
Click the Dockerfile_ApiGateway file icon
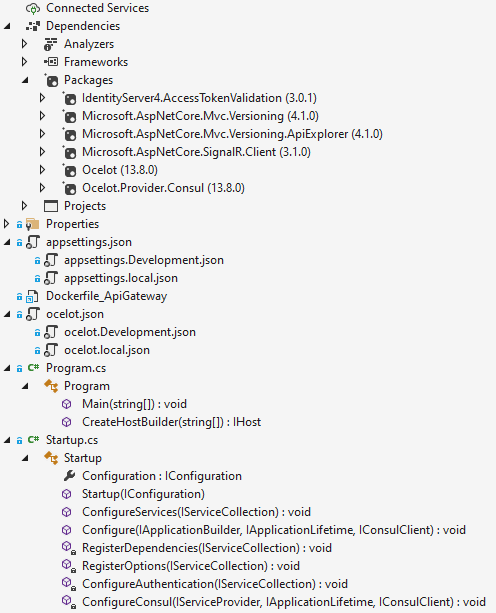[32, 297]
